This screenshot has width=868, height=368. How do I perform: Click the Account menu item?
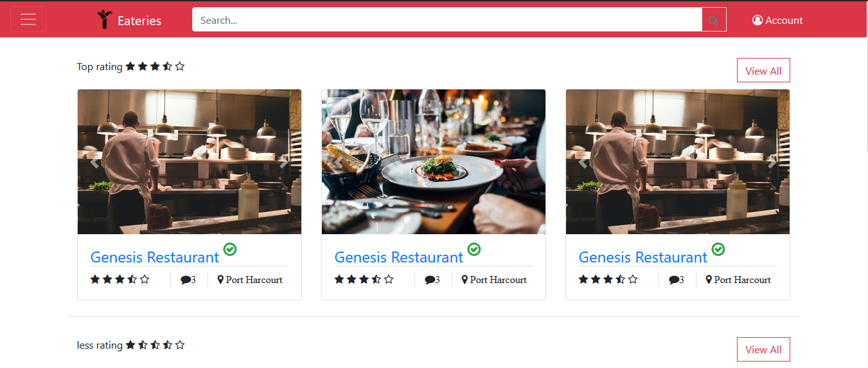(777, 21)
